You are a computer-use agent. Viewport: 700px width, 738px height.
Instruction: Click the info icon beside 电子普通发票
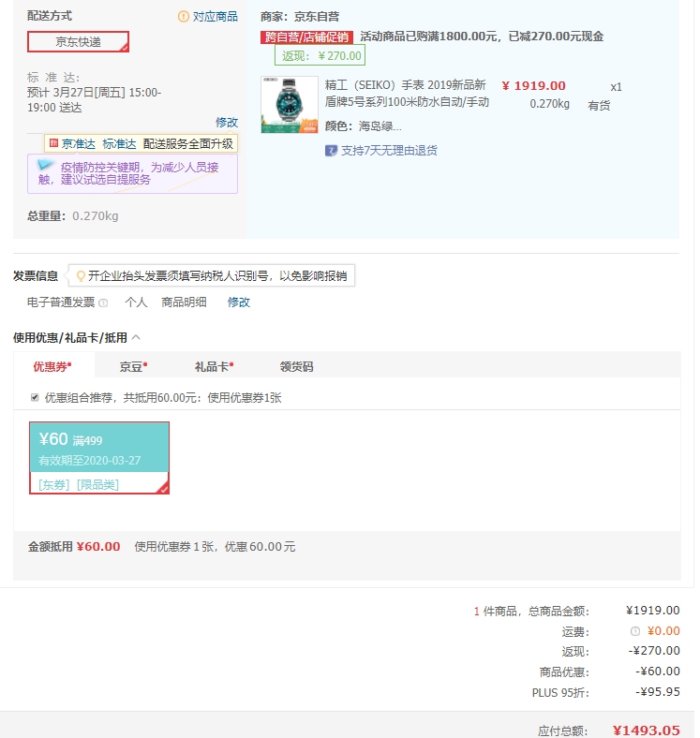pos(103,303)
